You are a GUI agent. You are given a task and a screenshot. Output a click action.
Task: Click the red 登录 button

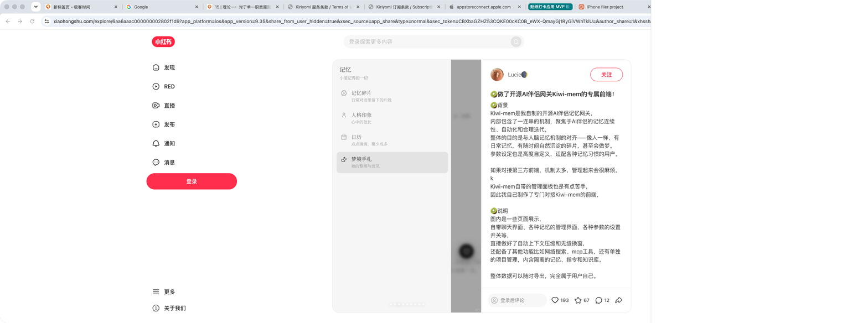click(x=192, y=181)
